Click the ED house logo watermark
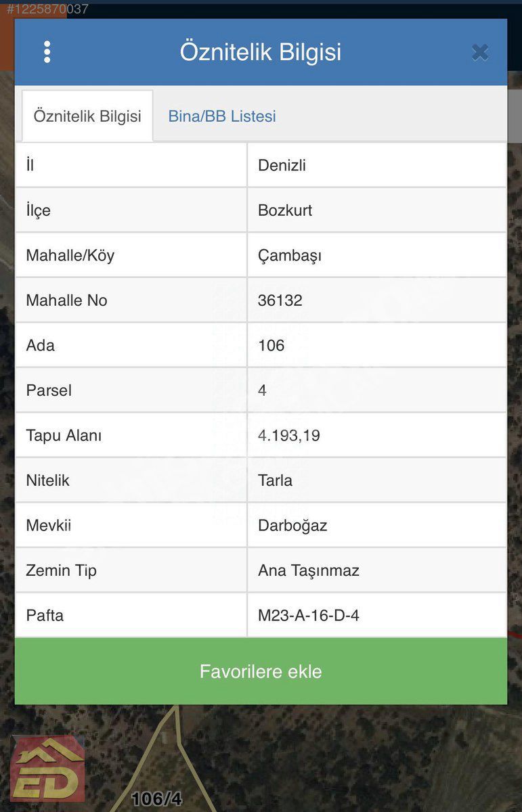Viewport: 522px width, 812px height. point(48,769)
